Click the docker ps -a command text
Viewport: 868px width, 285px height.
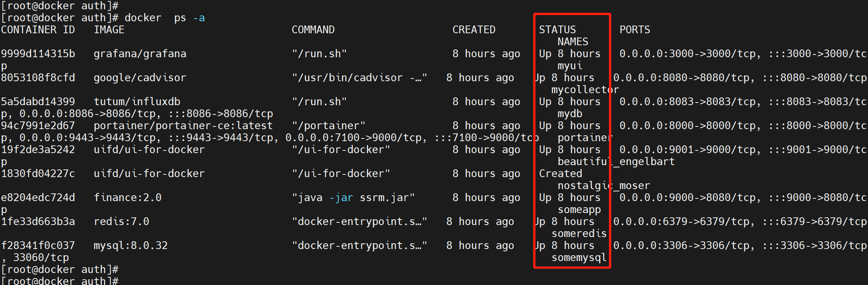click(165, 18)
